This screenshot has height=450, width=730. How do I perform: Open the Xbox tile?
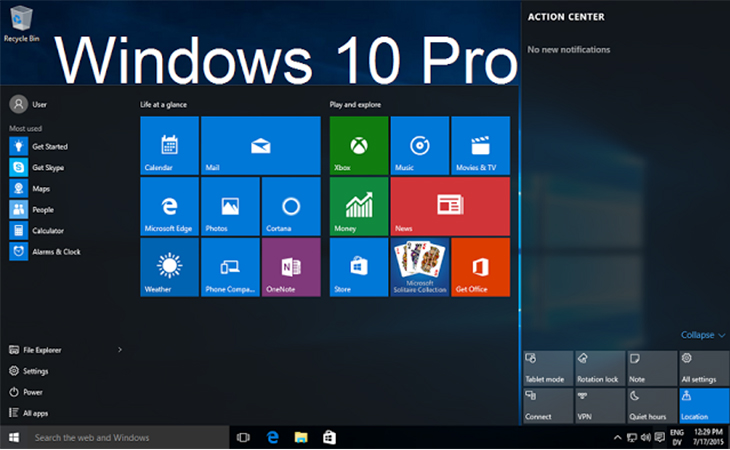[359, 145]
